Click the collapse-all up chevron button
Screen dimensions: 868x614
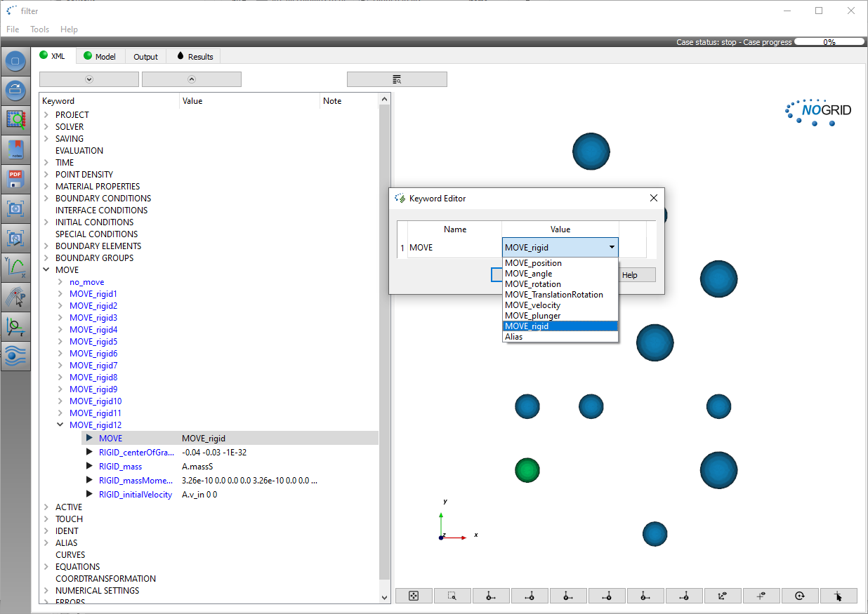192,79
